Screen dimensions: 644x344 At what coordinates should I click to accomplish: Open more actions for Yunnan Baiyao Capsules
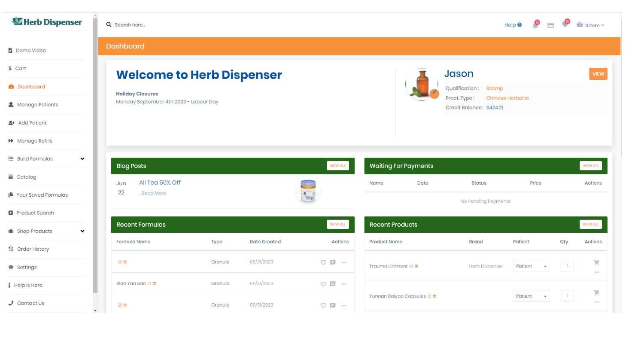(597, 302)
